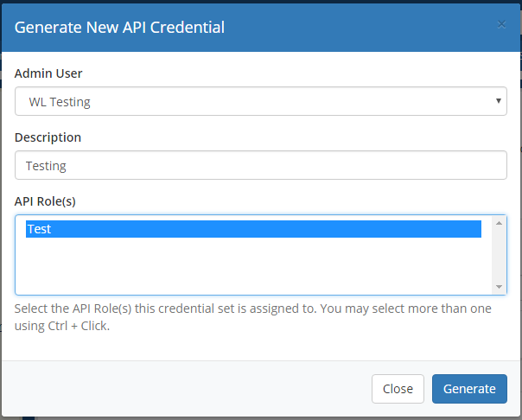Click the Generate New API Credential title
The height and width of the screenshot is (420, 522).
click(x=119, y=27)
